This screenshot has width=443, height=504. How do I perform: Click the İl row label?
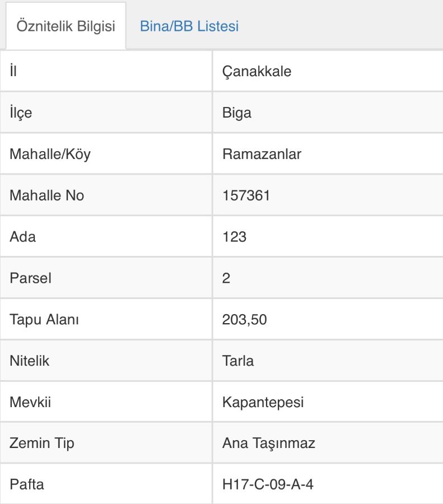(x=13, y=71)
